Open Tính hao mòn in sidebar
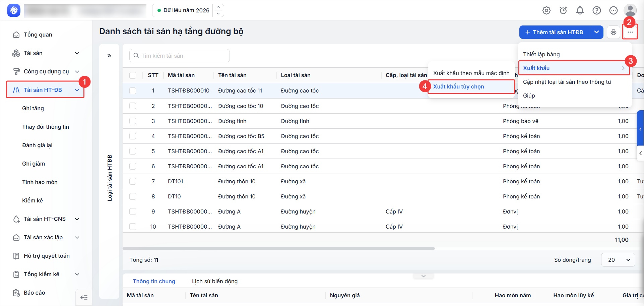This screenshot has height=306, width=644. (x=40, y=182)
